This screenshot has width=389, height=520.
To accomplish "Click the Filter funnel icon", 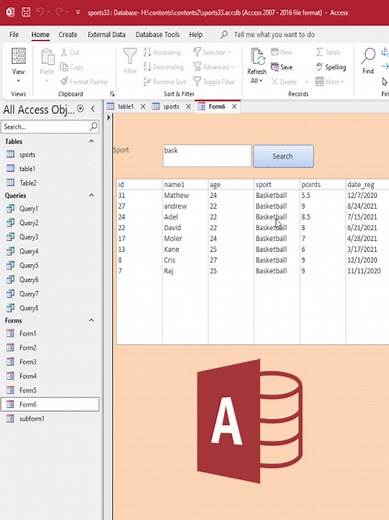I will coord(130,57).
